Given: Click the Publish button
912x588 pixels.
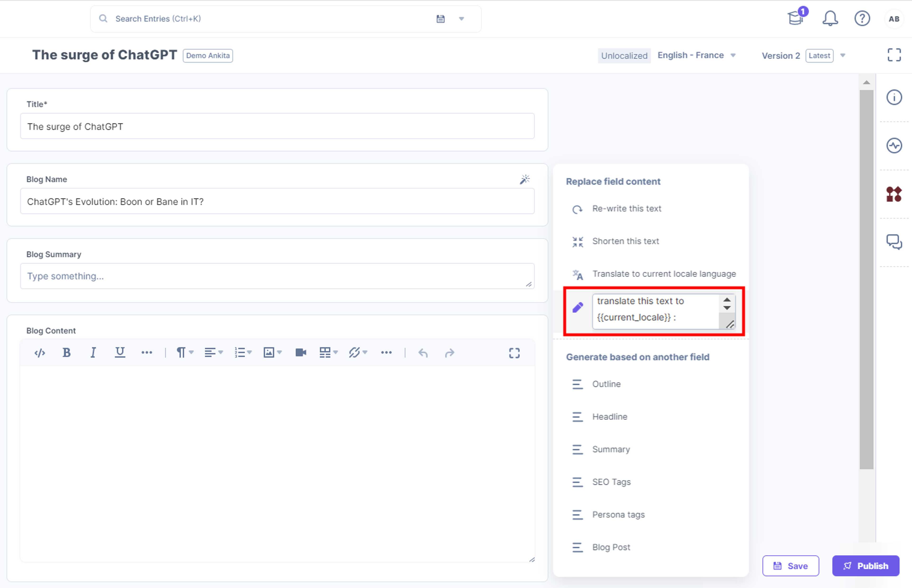Looking at the screenshot, I should [865, 565].
